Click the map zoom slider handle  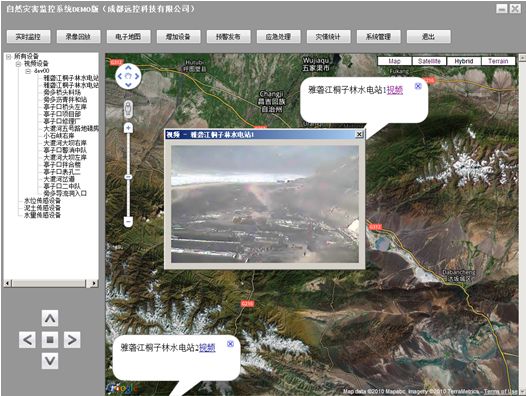(x=128, y=177)
